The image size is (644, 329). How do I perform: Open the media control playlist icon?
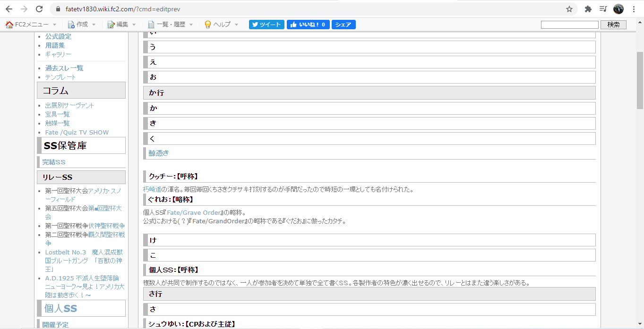point(603,9)
